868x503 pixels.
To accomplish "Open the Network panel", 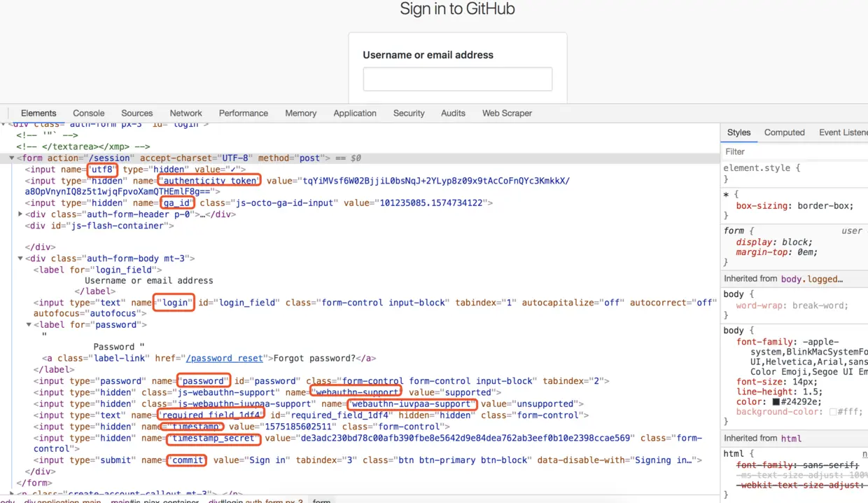I will coord(185,113).
